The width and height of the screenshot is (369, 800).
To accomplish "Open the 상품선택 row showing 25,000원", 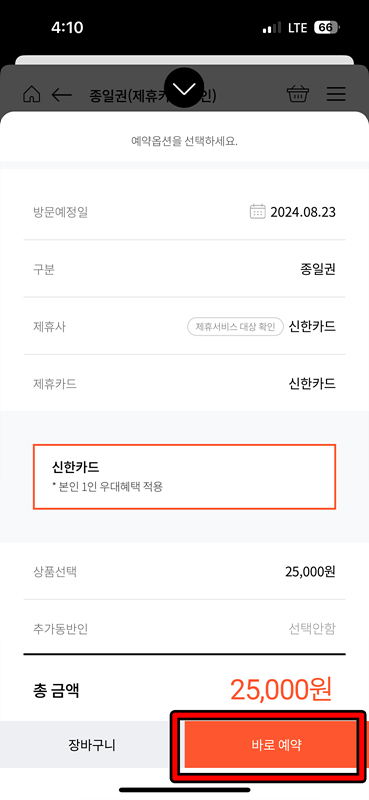I will click(184, 571).
